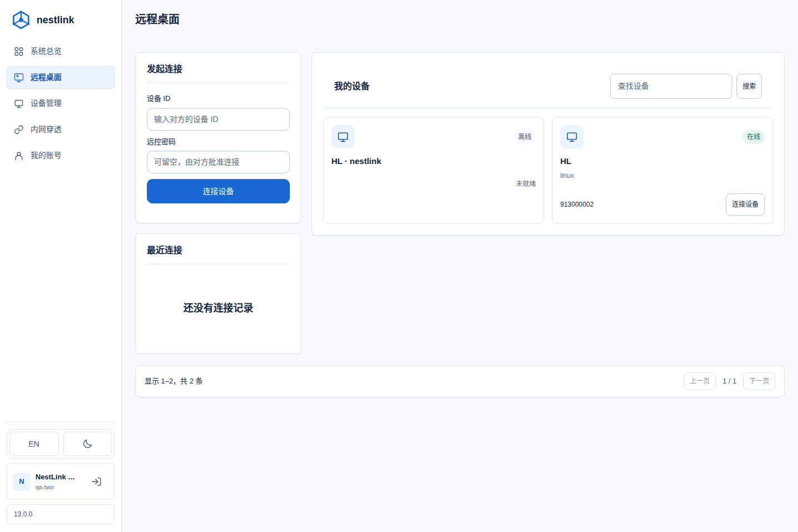Select 远程桌面 in the sidebar
798x532 pixels.
[60, 78]
